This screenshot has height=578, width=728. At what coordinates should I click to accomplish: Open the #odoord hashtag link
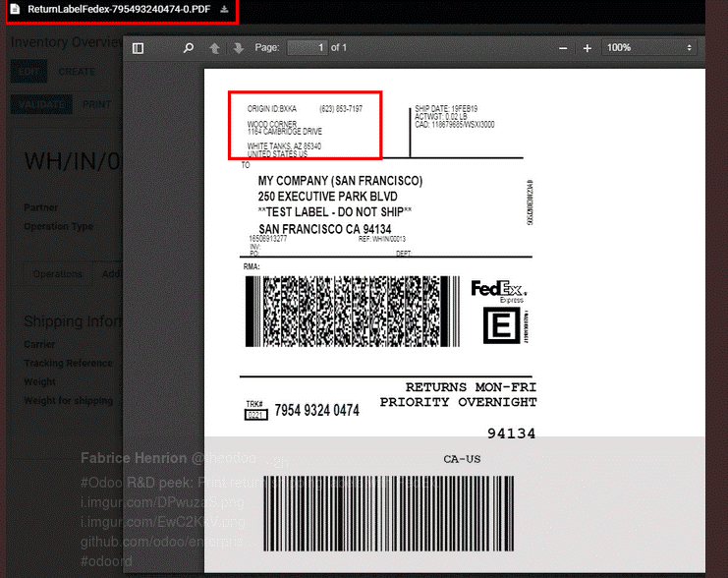pos(106,561)
